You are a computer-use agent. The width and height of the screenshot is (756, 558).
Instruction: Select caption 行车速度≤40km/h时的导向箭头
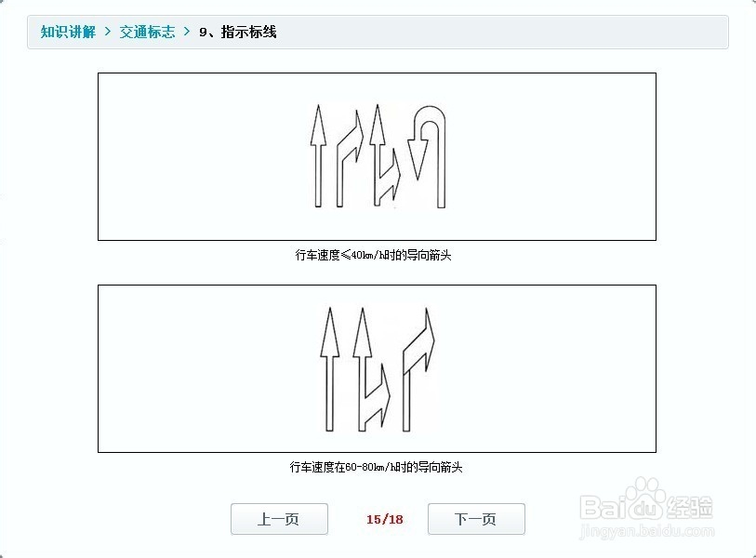coord(373,255)
